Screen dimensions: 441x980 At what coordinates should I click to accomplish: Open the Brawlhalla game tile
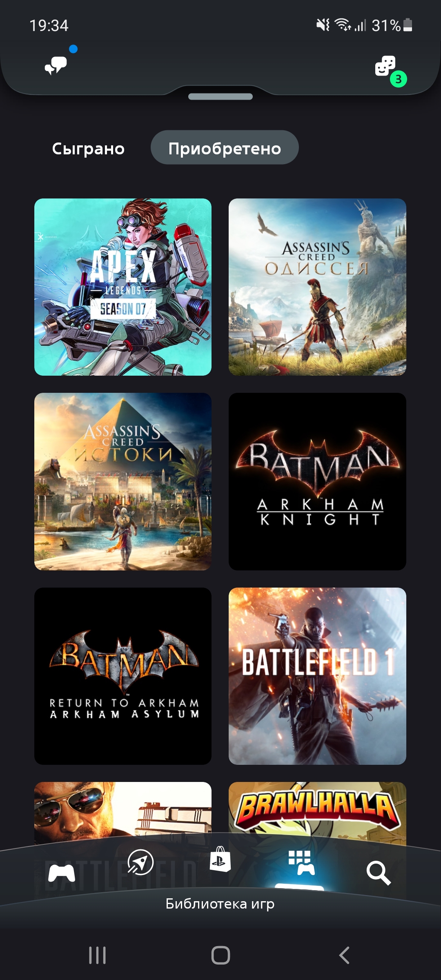(x=317, y=808)
